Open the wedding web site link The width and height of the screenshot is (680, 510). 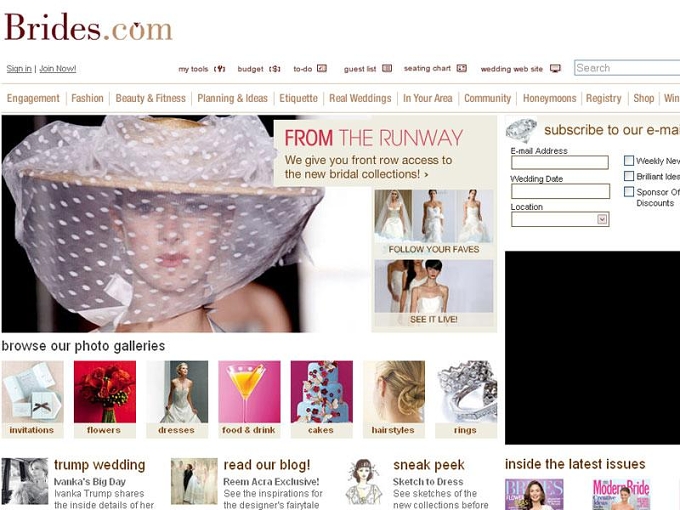[x=512, y=69]
